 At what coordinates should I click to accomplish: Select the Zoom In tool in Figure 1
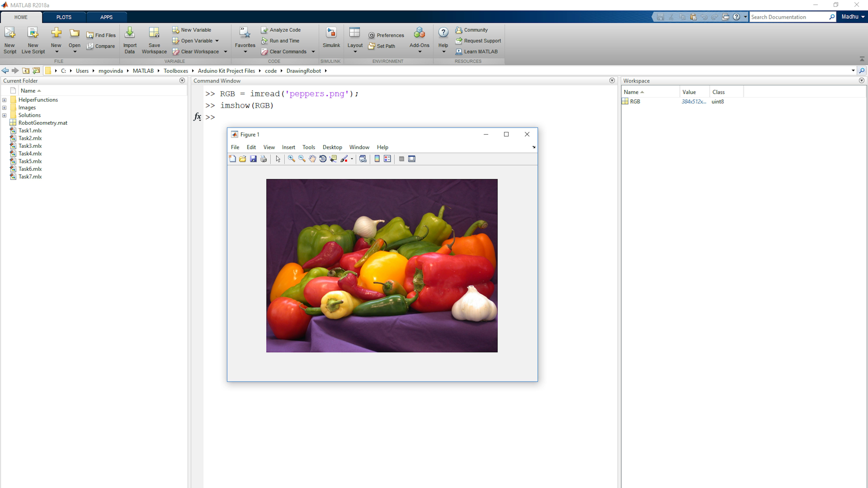(292, 159)
